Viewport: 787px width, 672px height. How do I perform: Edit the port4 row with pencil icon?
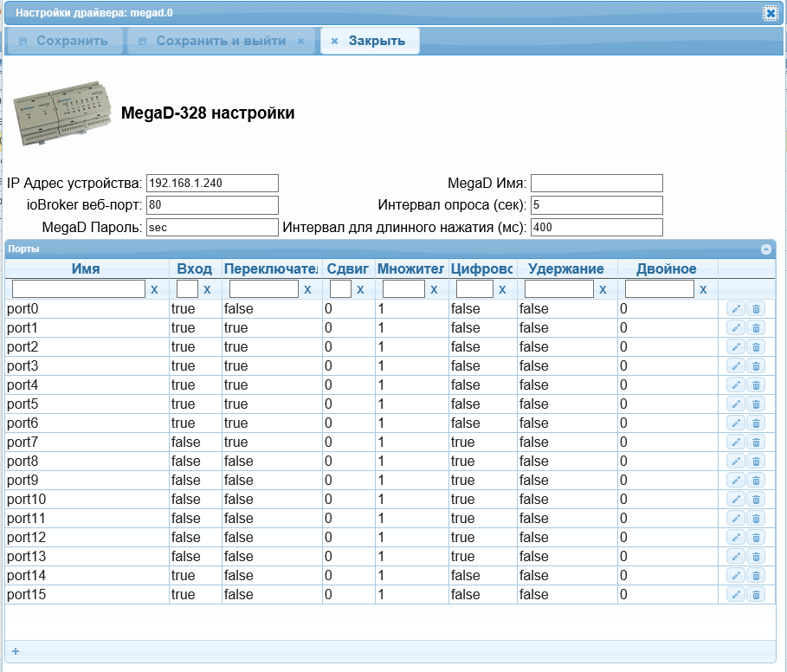(x=735, y=385)
